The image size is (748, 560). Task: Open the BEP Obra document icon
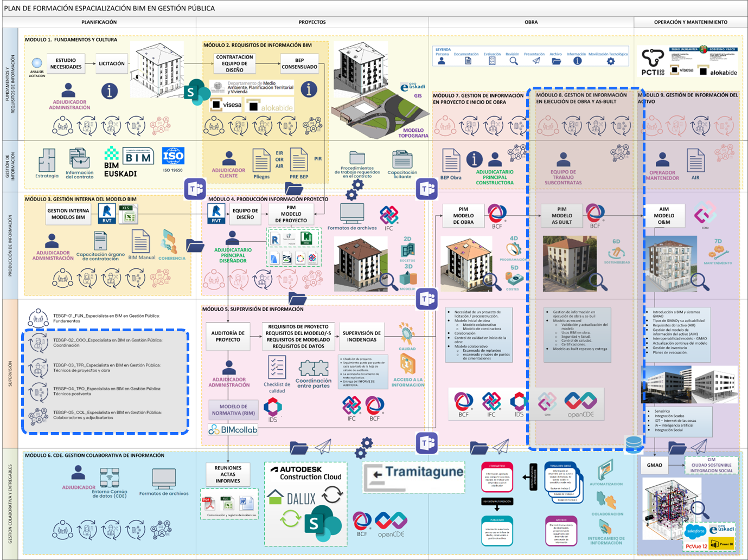451,160
